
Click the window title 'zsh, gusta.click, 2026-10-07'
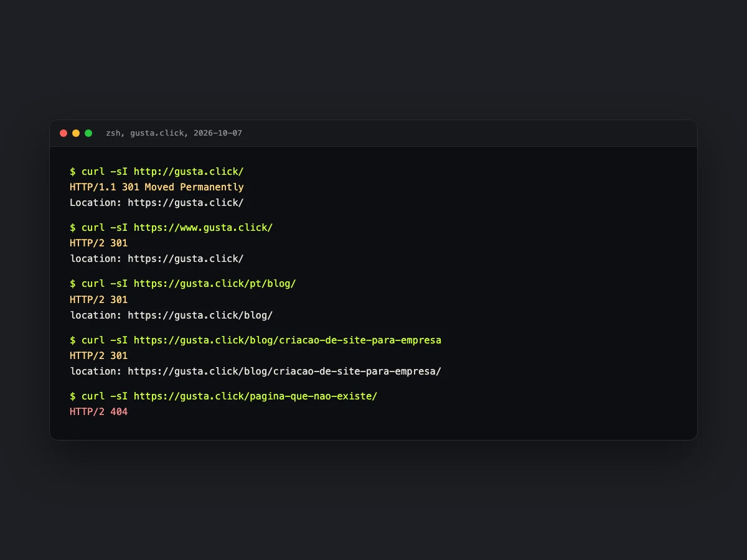[x=174, y=133]
